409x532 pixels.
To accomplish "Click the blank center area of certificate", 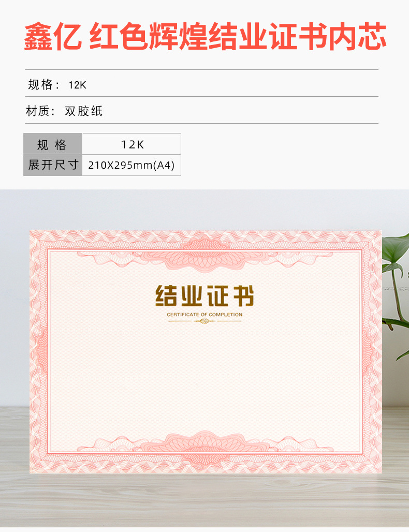I will 204,377.
